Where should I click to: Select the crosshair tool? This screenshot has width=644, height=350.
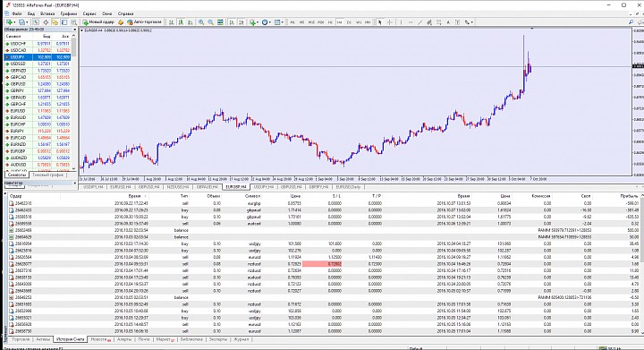pyautogui.click(x=390, y=22)
